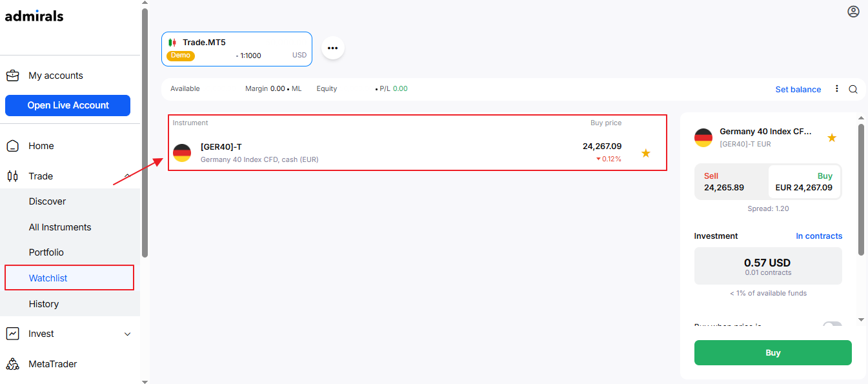Image resolution: width=868 pixels, height=384 pixels.
Task: Select the Sell 24,265.89 option
Action: click(x=731, y=182)
